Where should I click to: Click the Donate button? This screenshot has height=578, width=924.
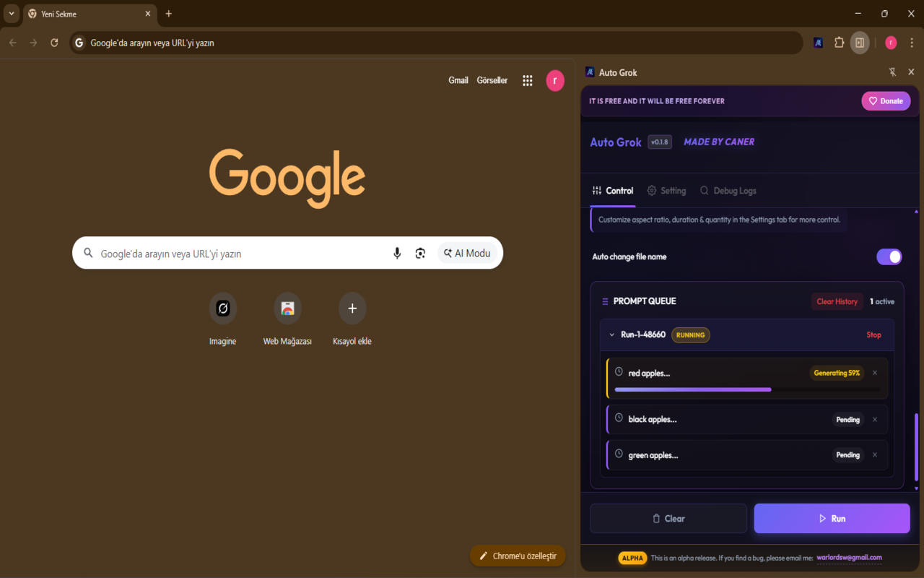click(x=886, y=101)
